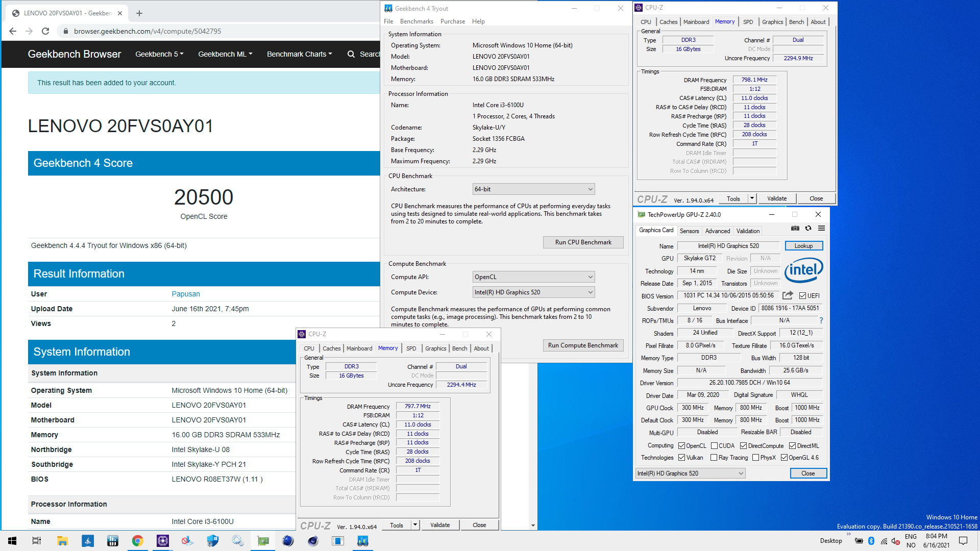980x551 pixels.
Task: Expand the Desktop toolbar chevron on taskbar
Action: point(848,535)
